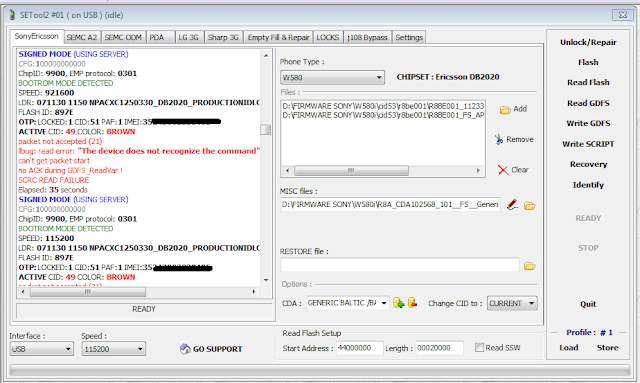Image resolution: width=640 pixels, height=383 pixels.
Task: Click the MISC files path field
Action: click(390, 205)
